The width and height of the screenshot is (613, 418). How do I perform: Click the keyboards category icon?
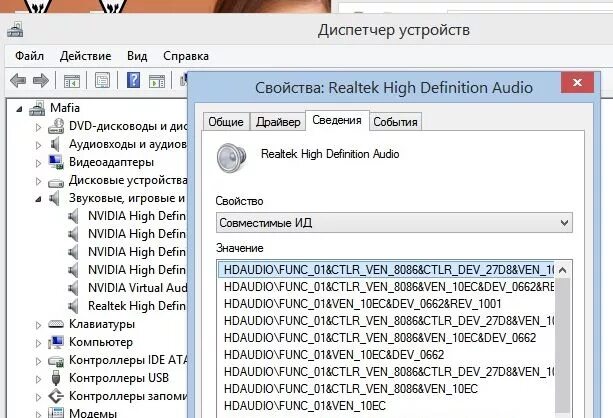(56, 324)
